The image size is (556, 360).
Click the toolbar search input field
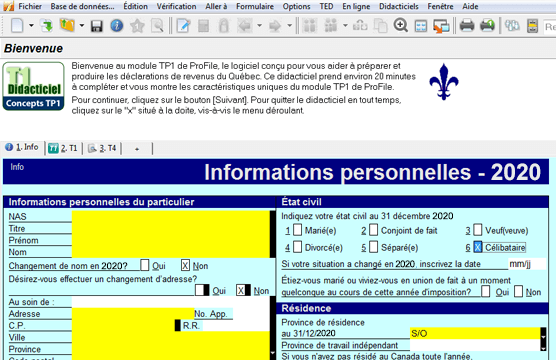[550, 27]
